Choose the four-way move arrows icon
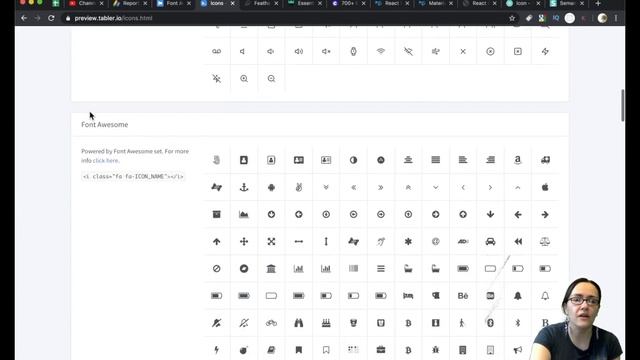 click(244, 242)
